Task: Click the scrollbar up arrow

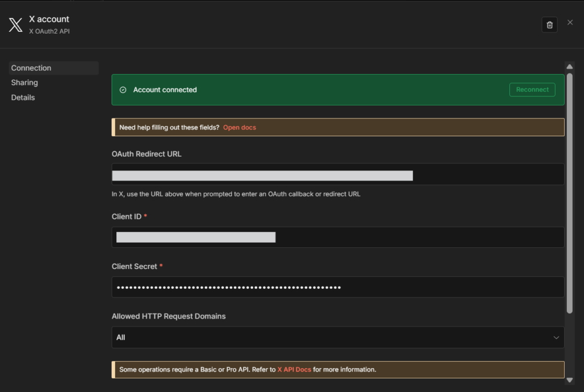Action: pos(569,67)
